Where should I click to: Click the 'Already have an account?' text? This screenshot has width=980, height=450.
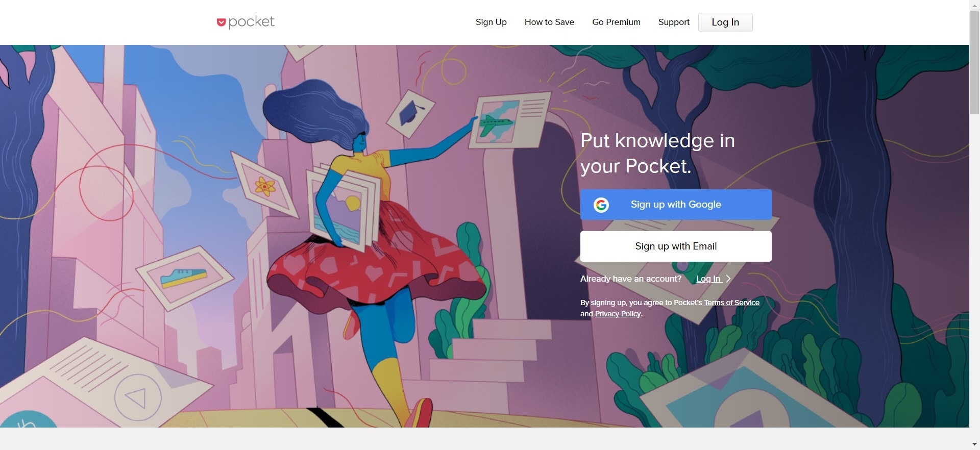click(x=631, y=279)
